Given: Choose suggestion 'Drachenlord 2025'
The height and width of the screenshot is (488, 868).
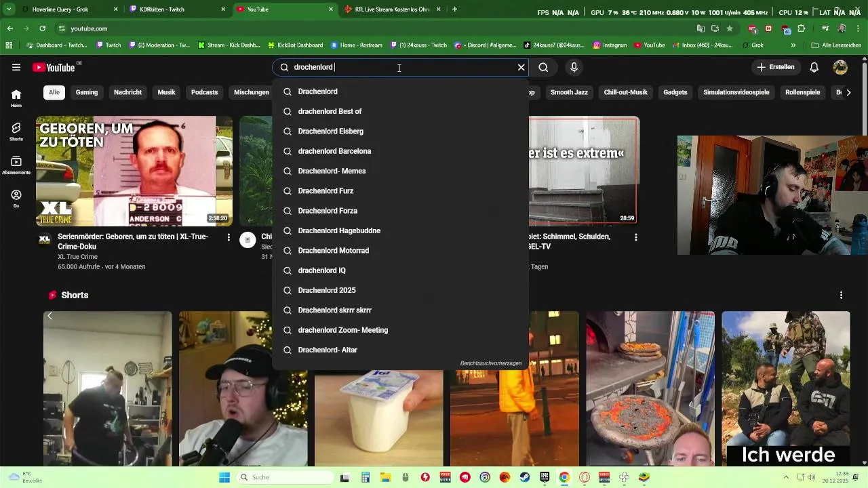Looking at the screenshot, I should point(400,290).
